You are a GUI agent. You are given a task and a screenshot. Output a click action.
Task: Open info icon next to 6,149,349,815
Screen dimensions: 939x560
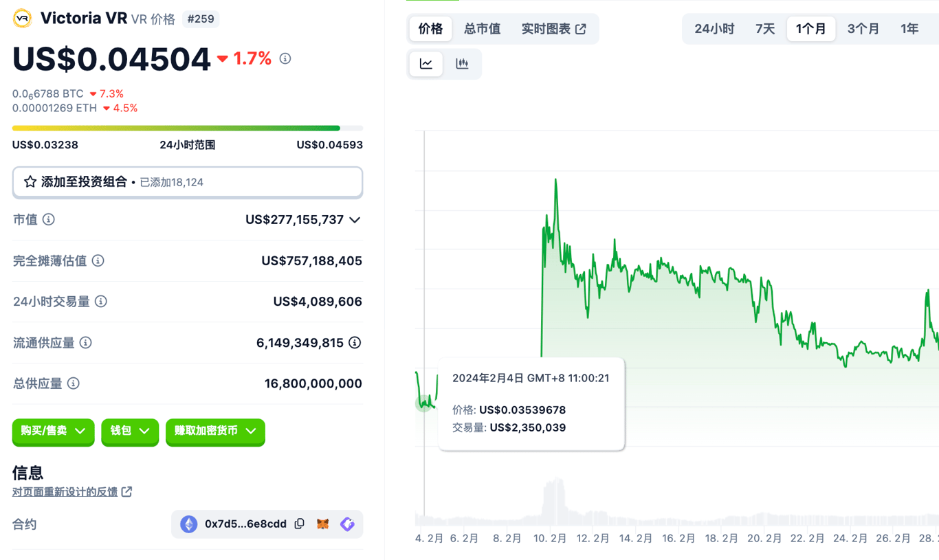(x=355, y=343)
